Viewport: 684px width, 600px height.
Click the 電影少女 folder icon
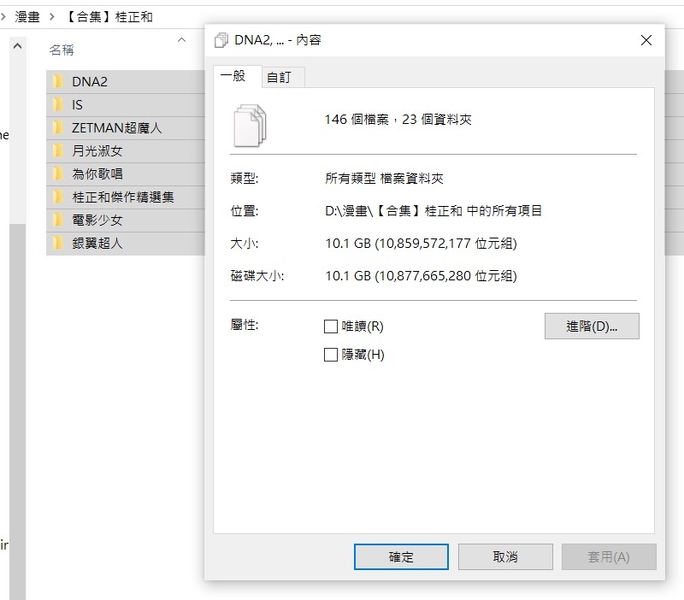[58, 220]
